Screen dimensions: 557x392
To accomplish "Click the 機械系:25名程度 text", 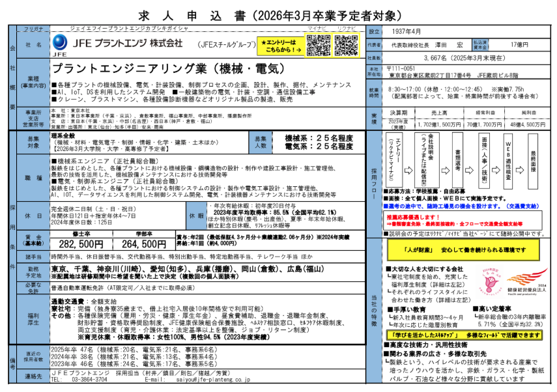I will coord(319,138).
